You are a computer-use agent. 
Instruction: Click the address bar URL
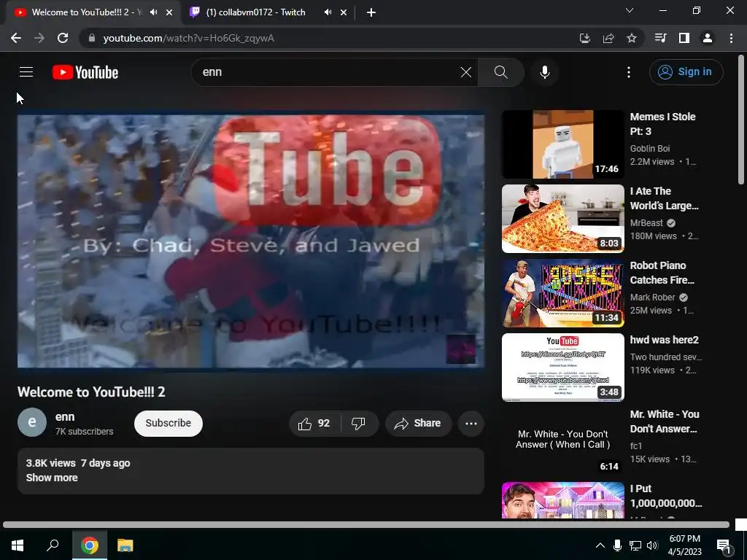pyautogui.click(x=189, y=38)
